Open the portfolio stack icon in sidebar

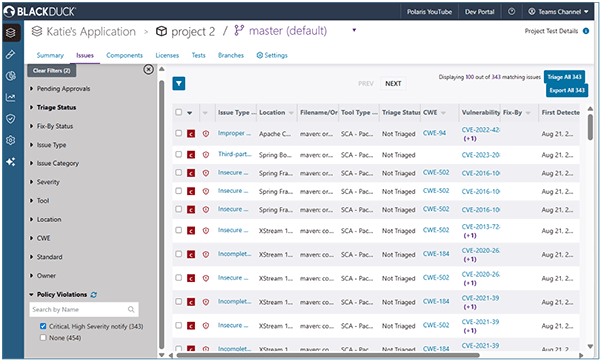click(11, 33)
